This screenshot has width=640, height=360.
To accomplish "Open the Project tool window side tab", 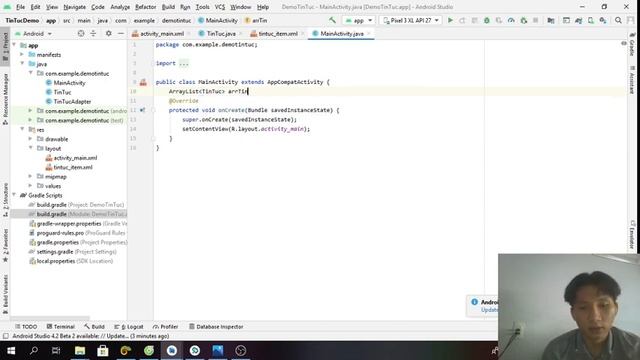I will [5, 47].
